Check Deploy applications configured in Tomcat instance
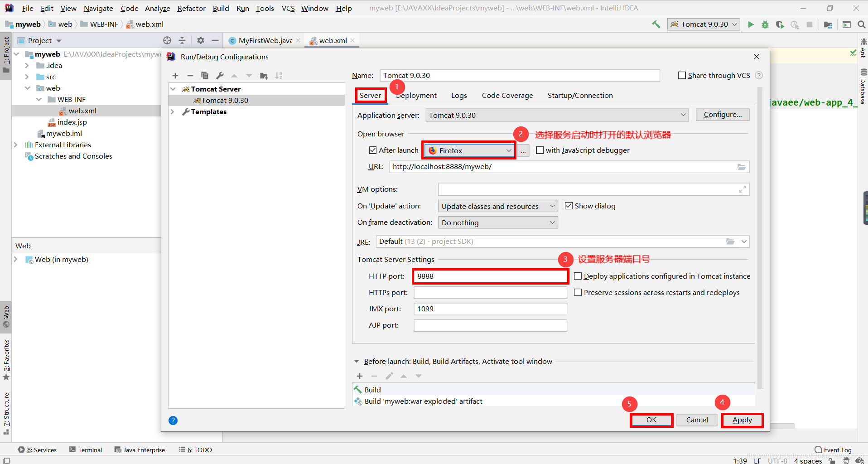 tap(578, 276)
